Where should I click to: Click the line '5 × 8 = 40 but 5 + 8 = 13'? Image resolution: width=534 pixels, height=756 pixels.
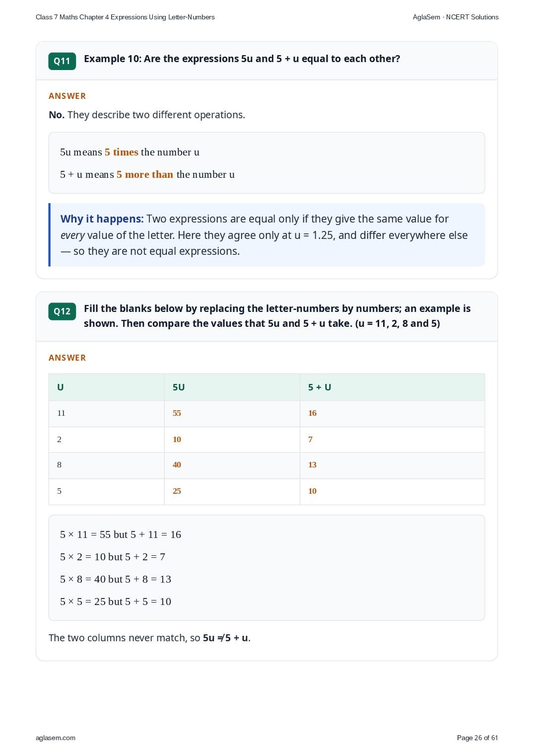(x=116, y=579)
